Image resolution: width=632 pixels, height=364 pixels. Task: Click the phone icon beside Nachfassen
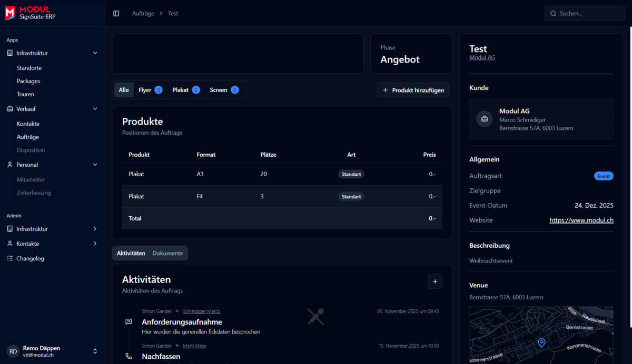129,356
